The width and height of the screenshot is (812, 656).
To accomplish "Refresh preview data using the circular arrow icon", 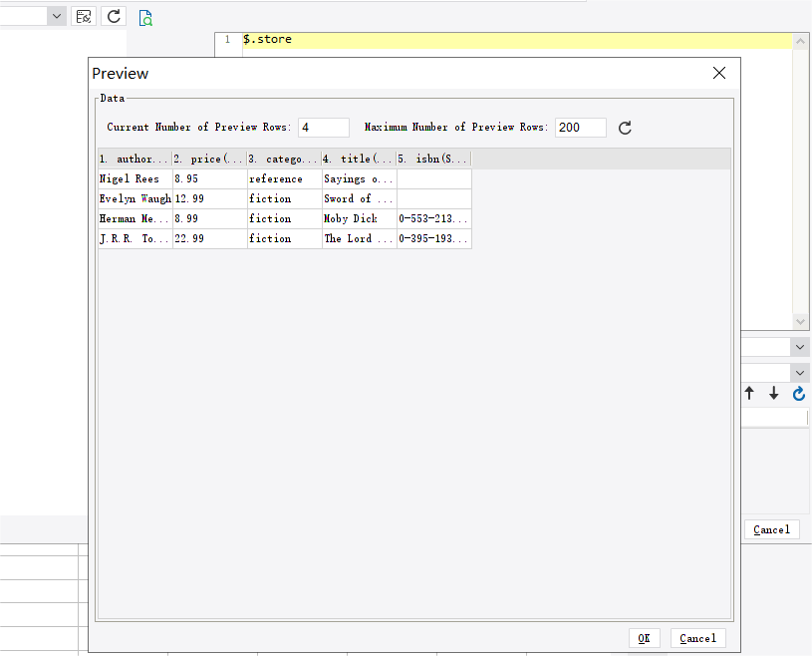I will (625, 128).
